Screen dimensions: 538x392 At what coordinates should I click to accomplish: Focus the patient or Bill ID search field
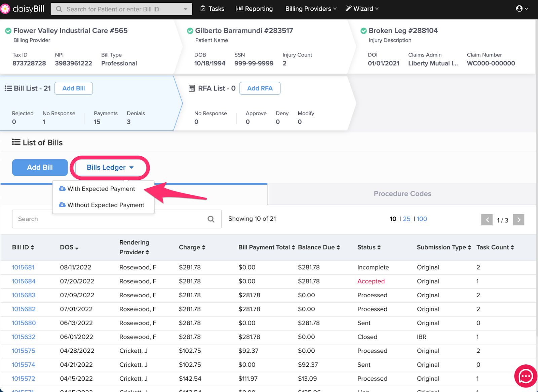click(x=122, y=9)
